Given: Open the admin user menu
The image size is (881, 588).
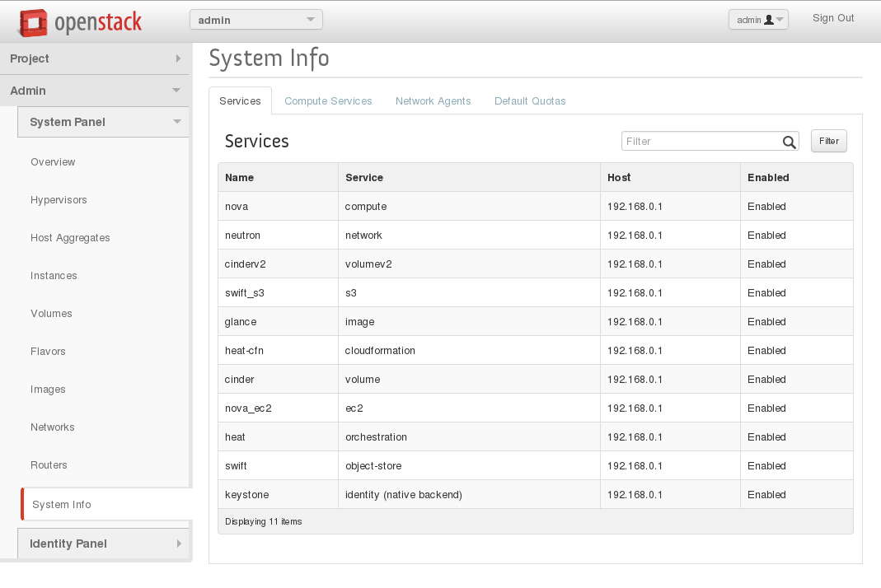Looking at the screenshot, I should tap(758, 20).
